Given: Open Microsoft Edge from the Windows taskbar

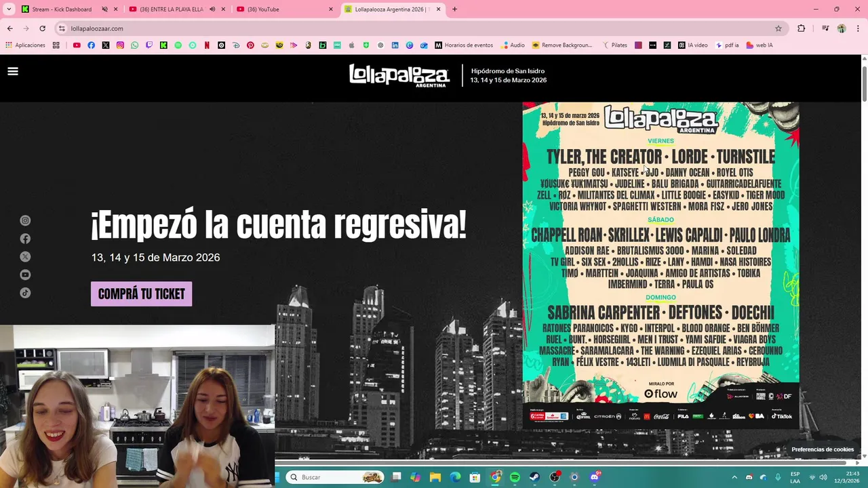Looking at the screenshot, I should (x=455, y=477).
